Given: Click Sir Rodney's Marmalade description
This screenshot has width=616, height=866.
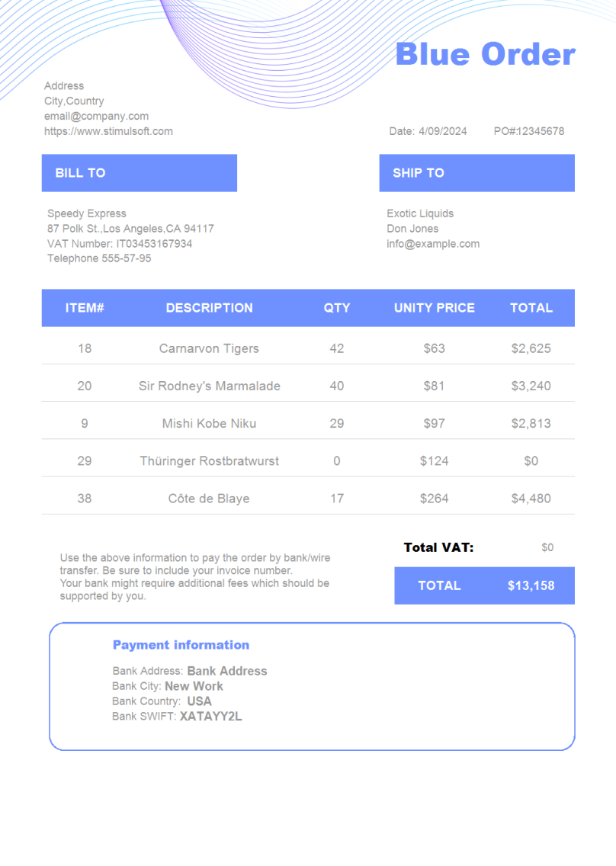Looking at the screenshot, I should click(209, 386).
